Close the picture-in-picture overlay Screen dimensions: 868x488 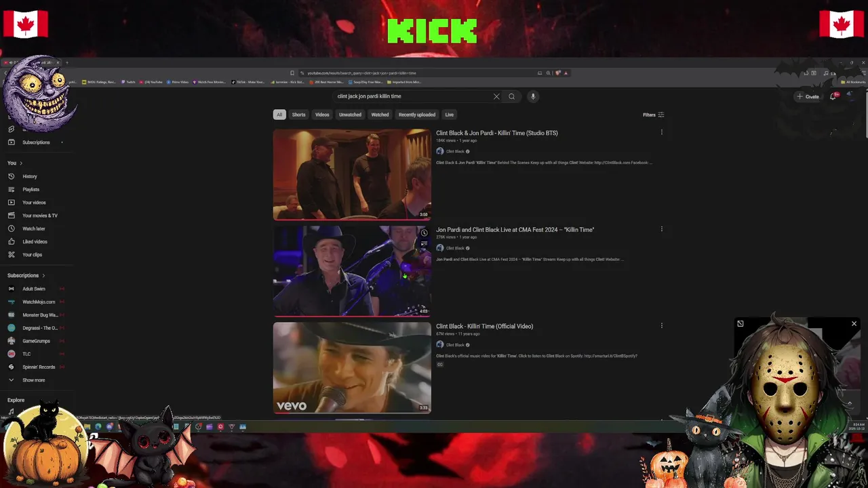(854, 324)
